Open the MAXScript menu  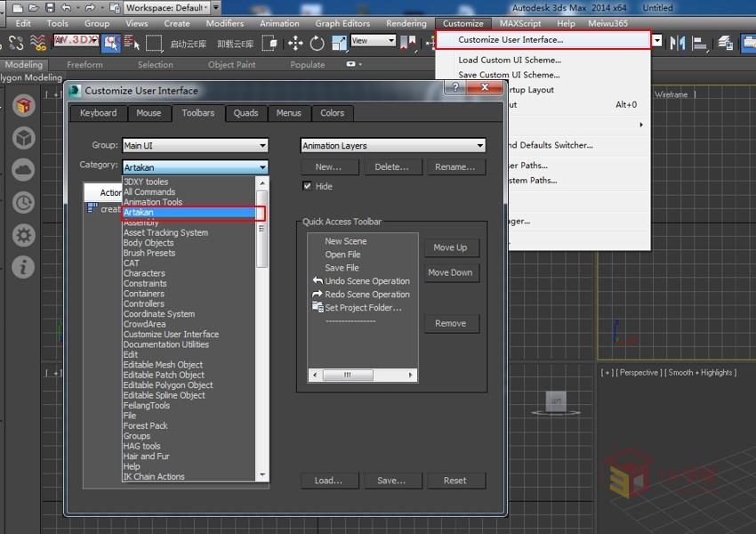(x=519, y=23)
